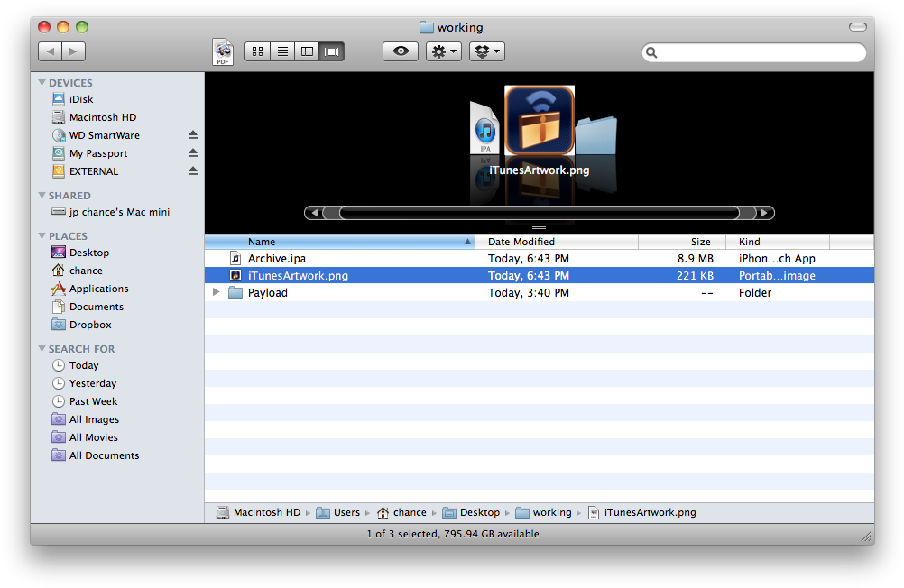Open the Action gear menu
This screenshot has height=588, width=904.
443,51
